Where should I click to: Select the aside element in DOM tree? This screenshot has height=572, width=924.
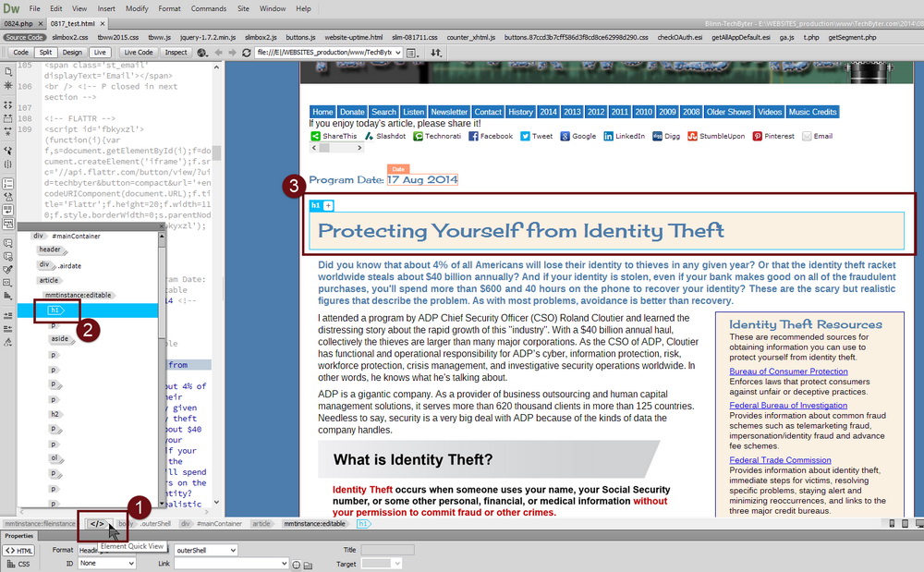[59, 339]
